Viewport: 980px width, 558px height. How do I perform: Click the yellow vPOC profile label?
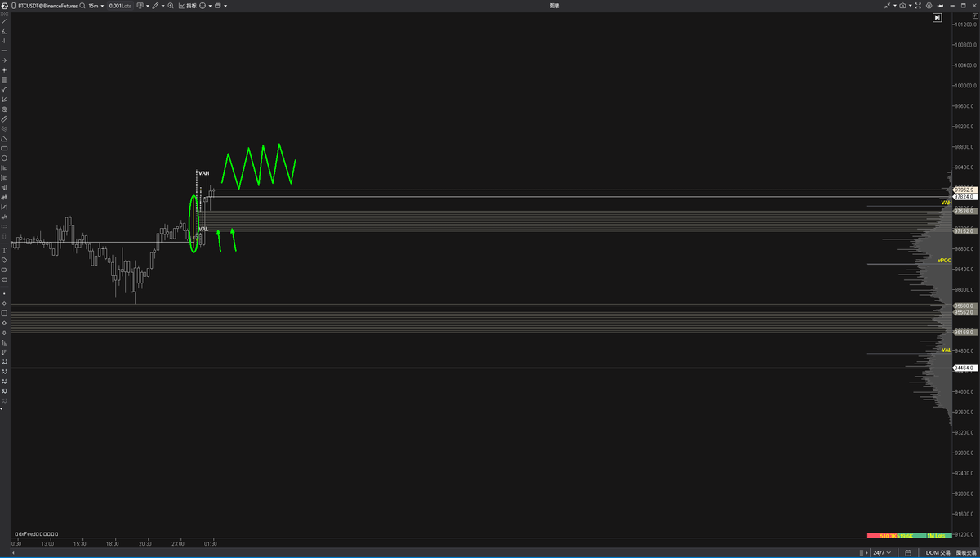tap(945, 260)
